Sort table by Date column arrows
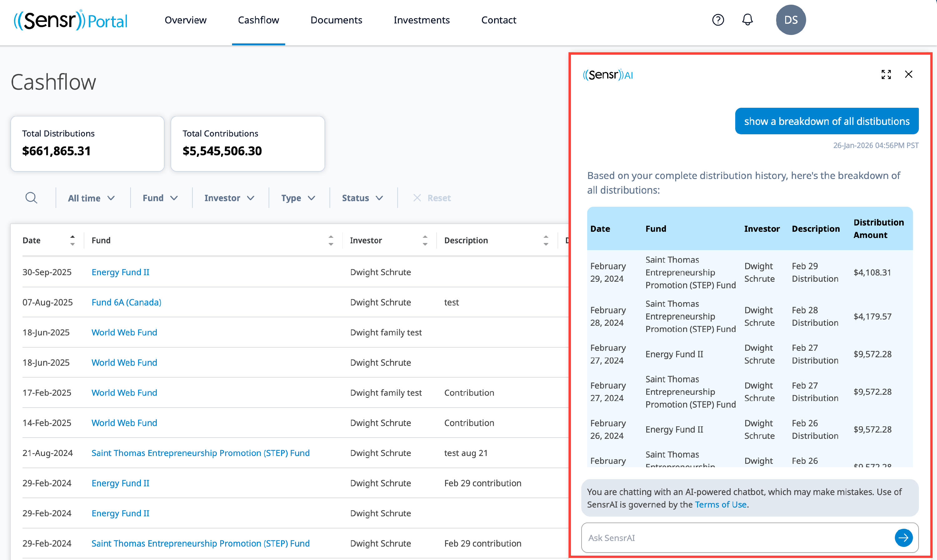The image size is (937, 560). click(72, 240)
